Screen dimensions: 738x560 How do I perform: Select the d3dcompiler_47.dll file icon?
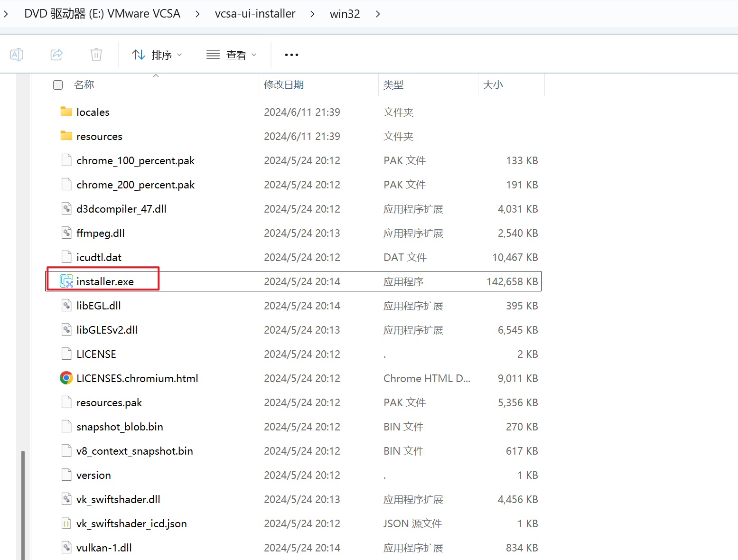66,208
